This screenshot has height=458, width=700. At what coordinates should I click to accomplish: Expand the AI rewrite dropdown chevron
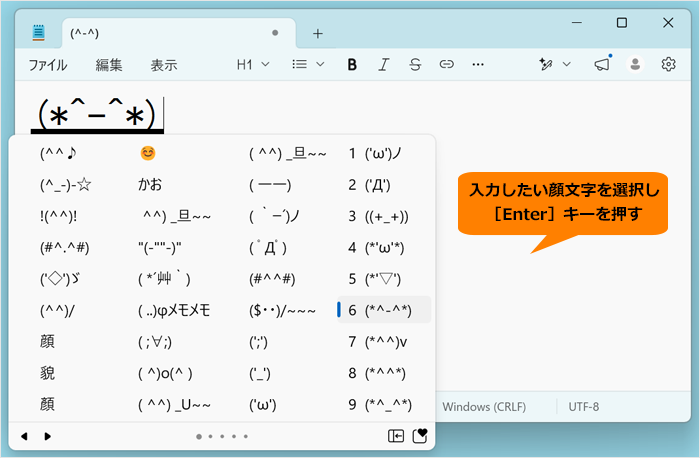pyautogui.click(x=567, y=64)
